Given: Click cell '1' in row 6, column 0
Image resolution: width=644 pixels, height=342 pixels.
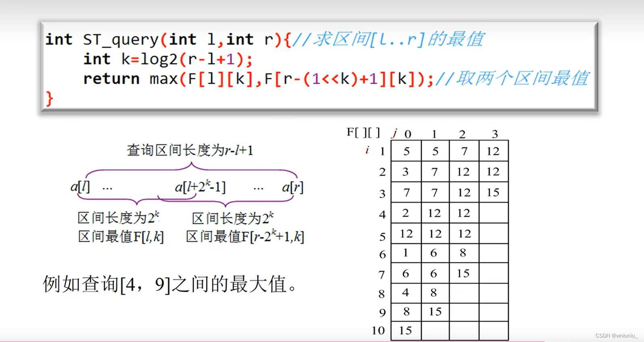Looking at the screenshot, I should (x=406, y=253).
